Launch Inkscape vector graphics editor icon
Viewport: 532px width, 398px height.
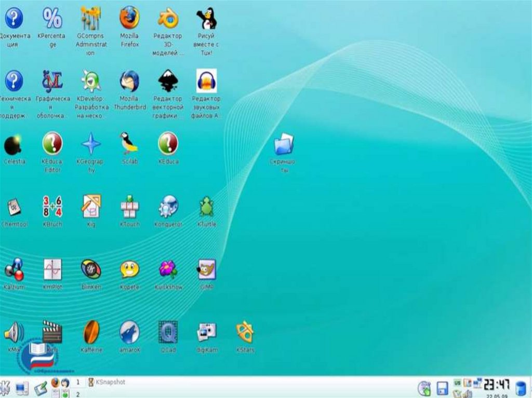pos(168,80)
